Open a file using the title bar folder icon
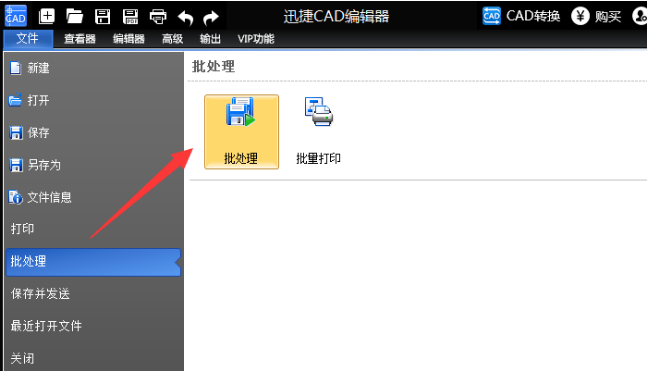Viewport: 647px width, 382px height. [x=75, y=17]
